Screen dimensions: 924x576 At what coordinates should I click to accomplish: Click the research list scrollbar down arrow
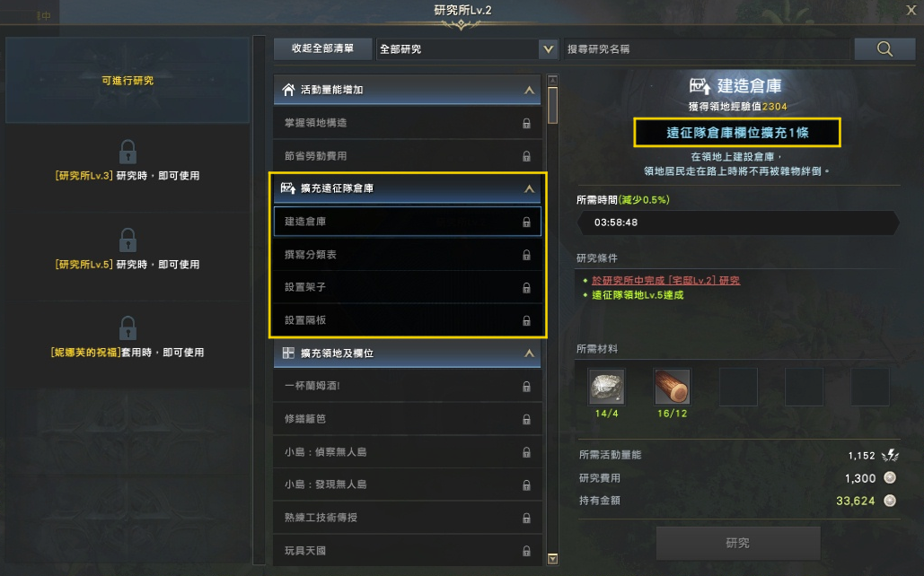(x=552, y=559)
